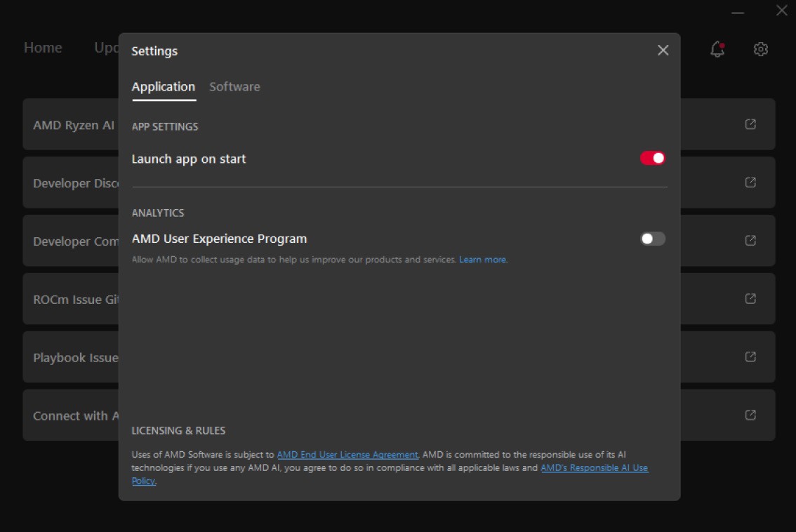
Task: Open the settings gear icon
Action: click(x=760, y=49)
